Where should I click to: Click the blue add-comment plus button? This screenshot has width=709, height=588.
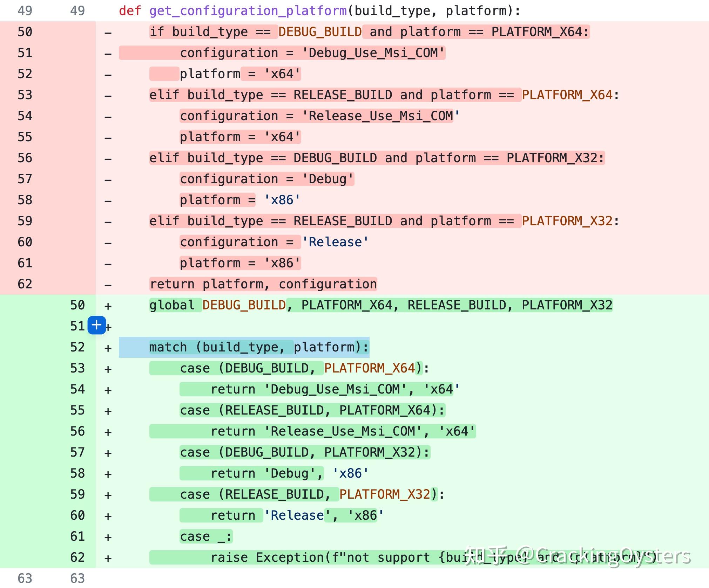96,325
